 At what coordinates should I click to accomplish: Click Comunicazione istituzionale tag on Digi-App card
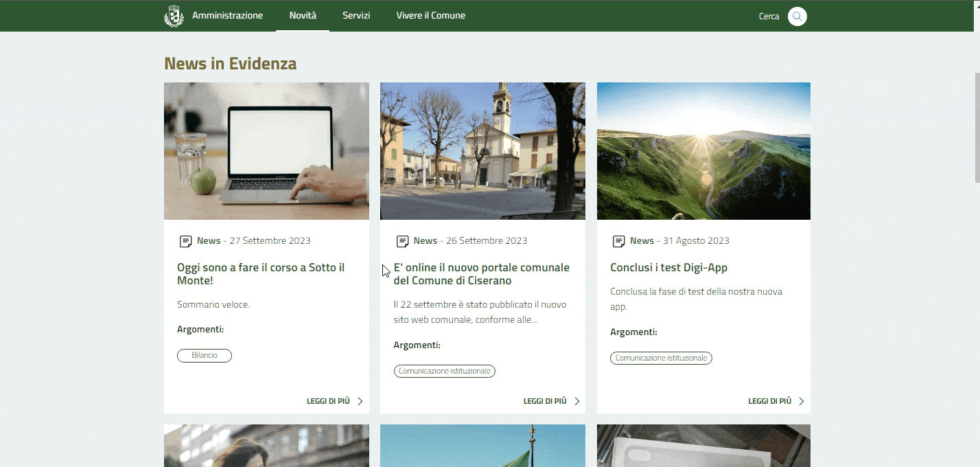(661, 358)
